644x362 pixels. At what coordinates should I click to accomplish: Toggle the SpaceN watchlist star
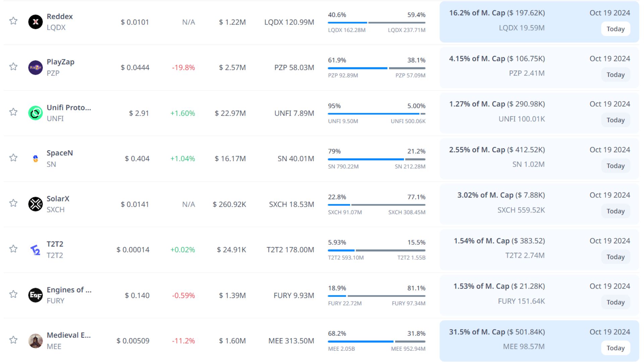click(x=13, y=158)
